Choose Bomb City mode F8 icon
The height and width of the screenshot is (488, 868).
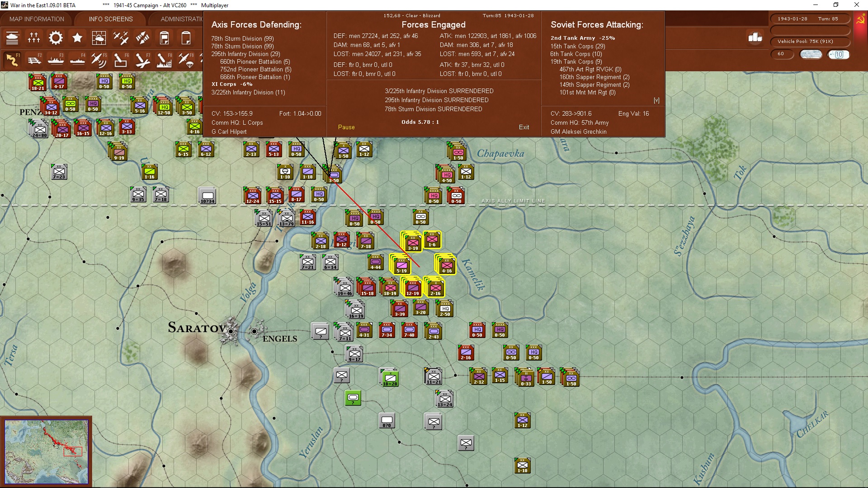pos(164,60)
